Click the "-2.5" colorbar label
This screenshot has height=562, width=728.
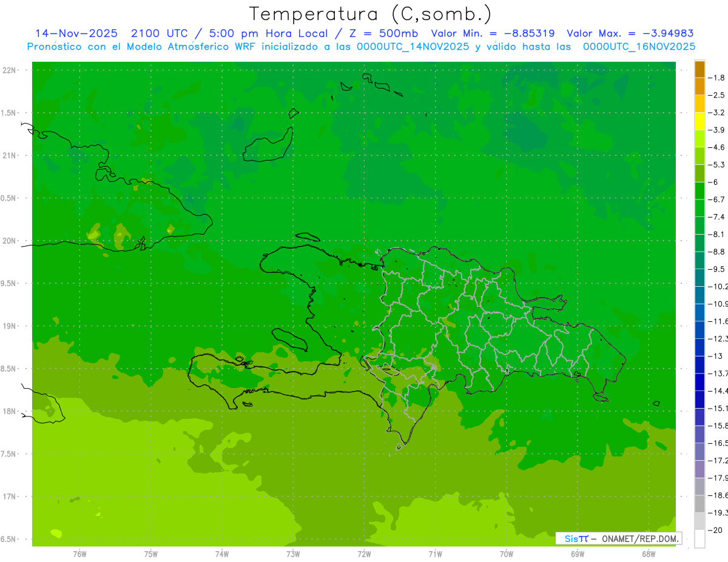[717, 95]
